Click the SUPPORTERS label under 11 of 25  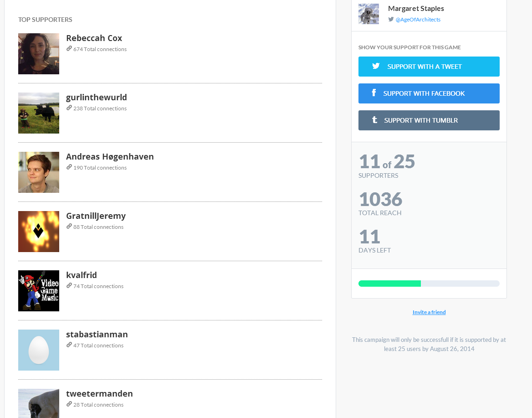[379, 175]
